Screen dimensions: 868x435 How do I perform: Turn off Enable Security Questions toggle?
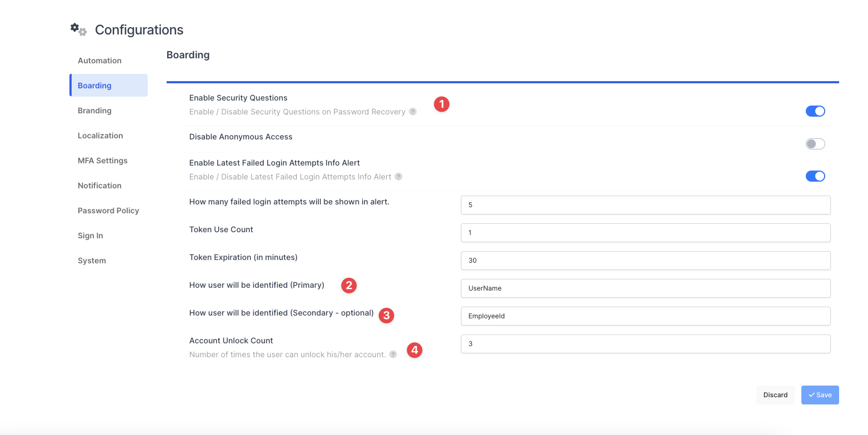point(815,111)
